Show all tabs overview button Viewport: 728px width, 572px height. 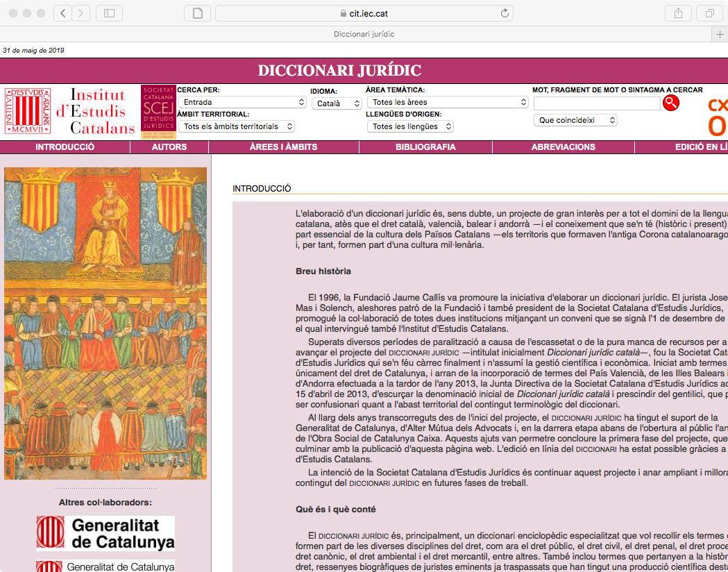pyautogui.click(x=709, y=13)
